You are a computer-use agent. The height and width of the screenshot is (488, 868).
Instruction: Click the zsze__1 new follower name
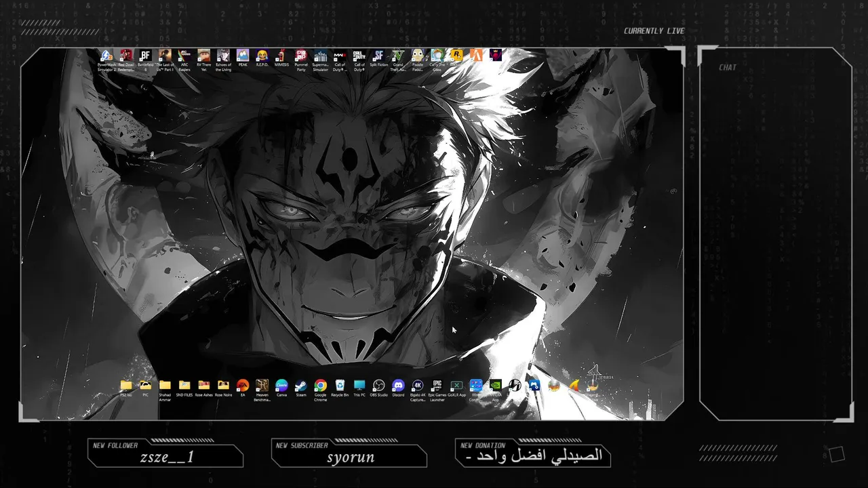click(167, 457)
